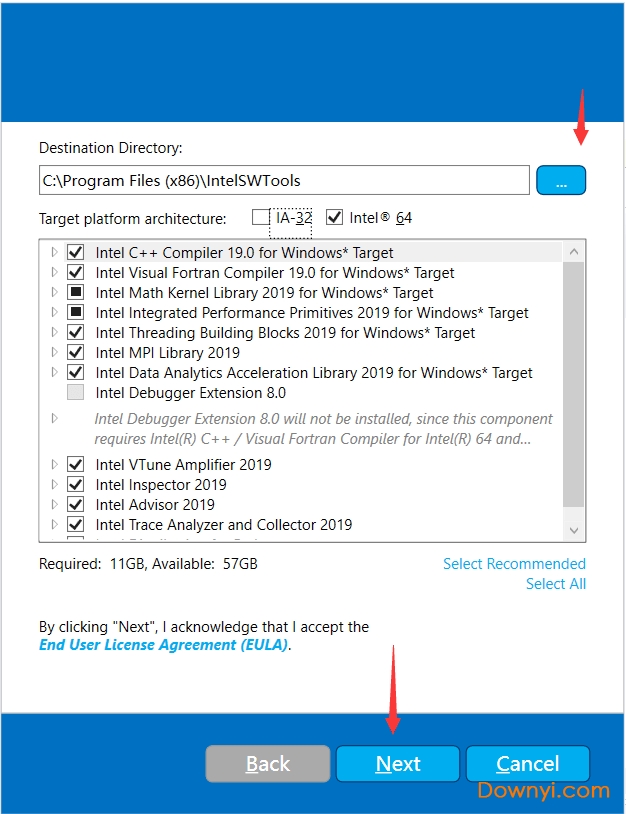The width and height of the screenshot is (626, 814).
Task: Select Intel Trace Analyzer and Collector 2019 label
Action: [x=224, y=525]
